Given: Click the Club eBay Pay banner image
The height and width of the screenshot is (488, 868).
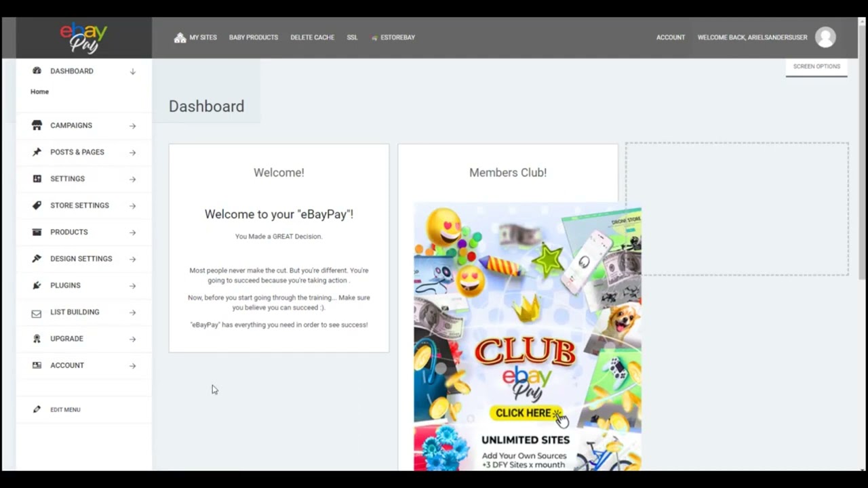Looking at the screenshot, I should click(528, 336).
